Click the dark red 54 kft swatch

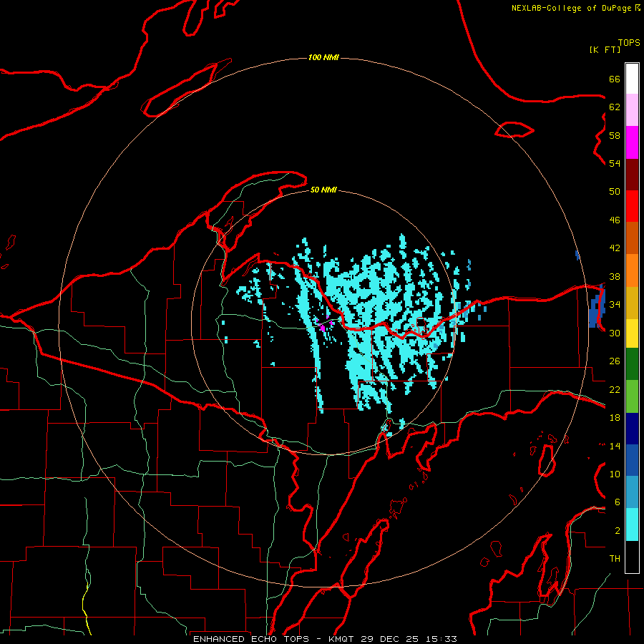pyautogui.click(x=632, y=175)
